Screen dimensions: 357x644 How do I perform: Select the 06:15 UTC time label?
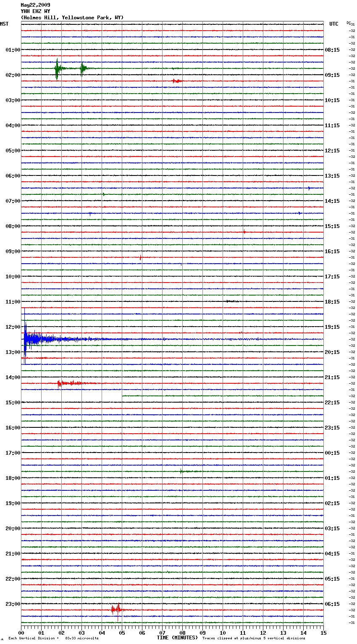(332, 604)
